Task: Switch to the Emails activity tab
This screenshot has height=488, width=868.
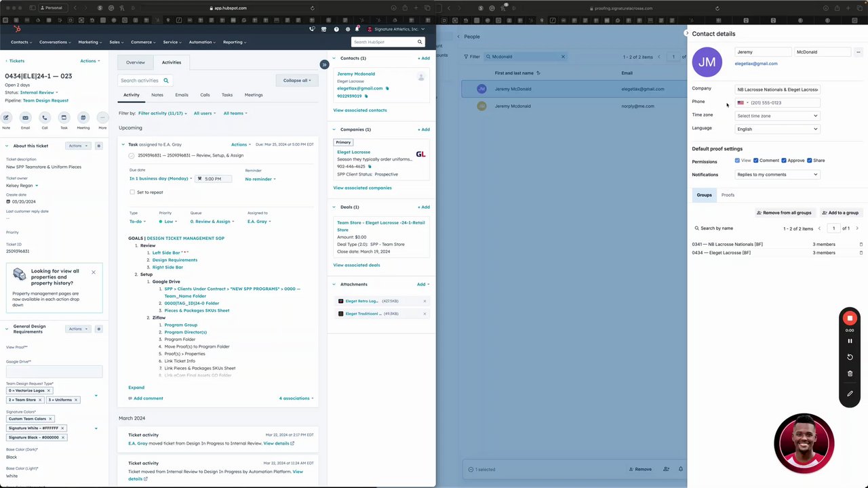Action: pyautogui.click(x=182, y=95)
